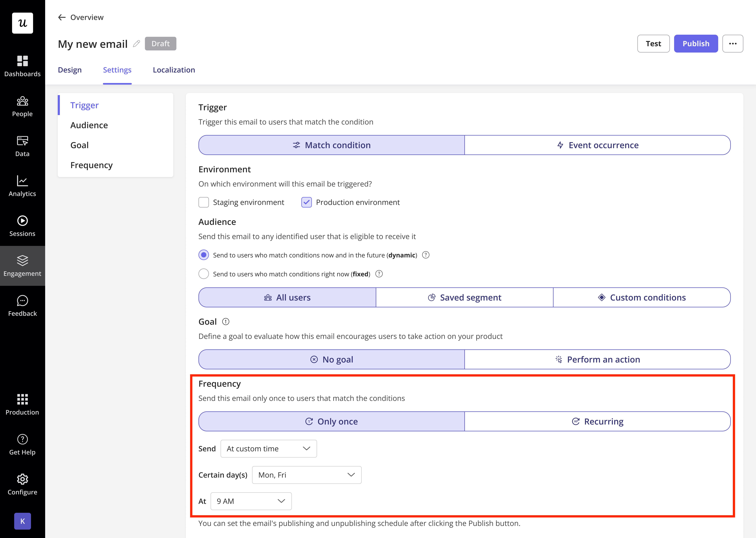Select fixed audience radio option
Image resolution: width=756 pixels, height=538 pixels.
204,274
